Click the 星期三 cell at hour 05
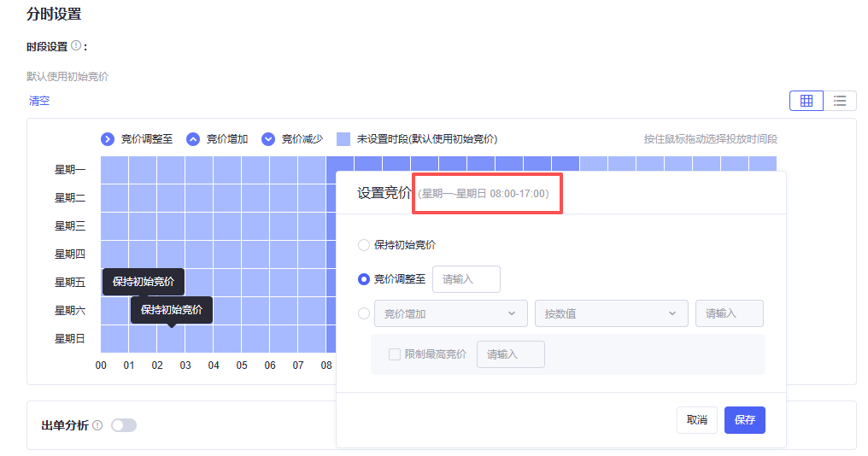Image resolution: width=868 pixels, height=456 pixels. [255, 226]
